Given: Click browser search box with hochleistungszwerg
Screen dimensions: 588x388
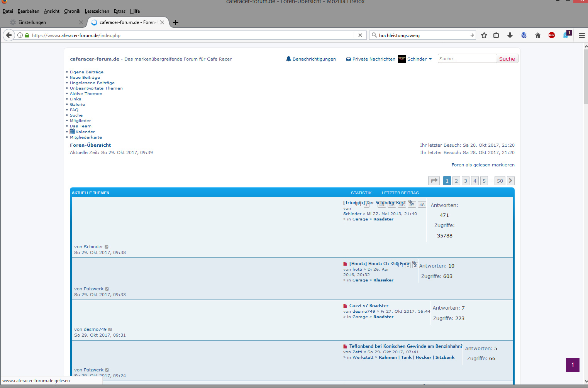Looking at the screenshot, I should click(x=423, y=35).
